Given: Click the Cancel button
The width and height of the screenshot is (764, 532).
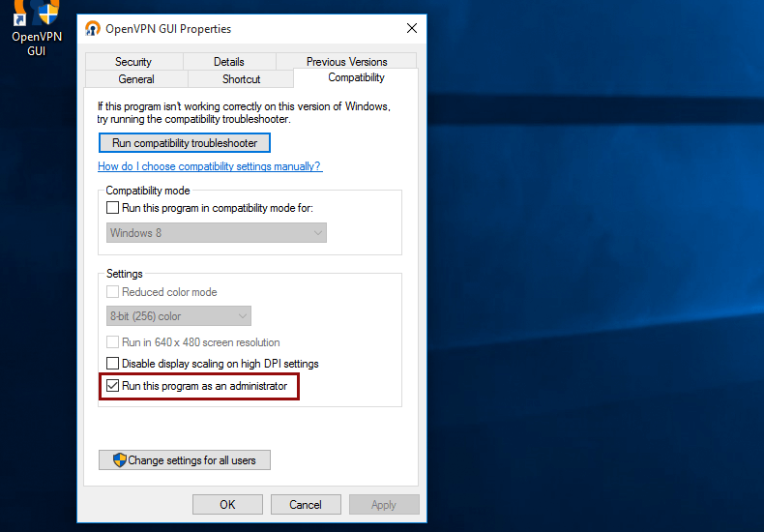Looking at the screenshot, I should pos(306,504).
